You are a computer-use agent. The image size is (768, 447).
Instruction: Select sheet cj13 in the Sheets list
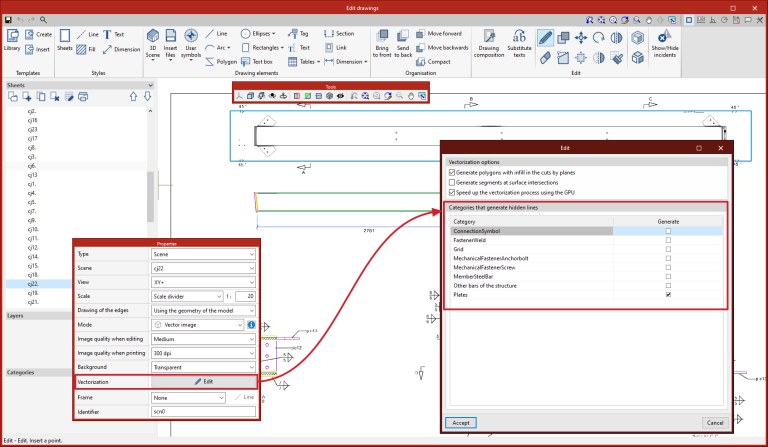(x=32, y=175)
